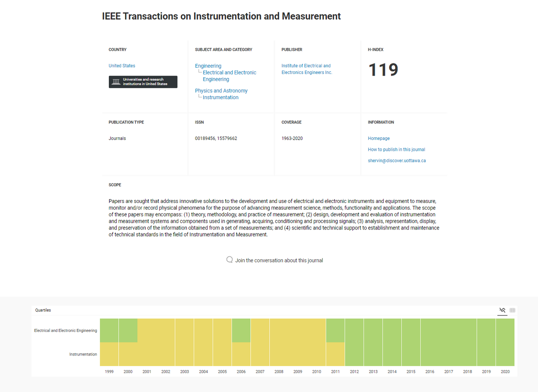This screenshot has width=538, height=392.
Task: Click the Journals publication type value
Action: 117,138
